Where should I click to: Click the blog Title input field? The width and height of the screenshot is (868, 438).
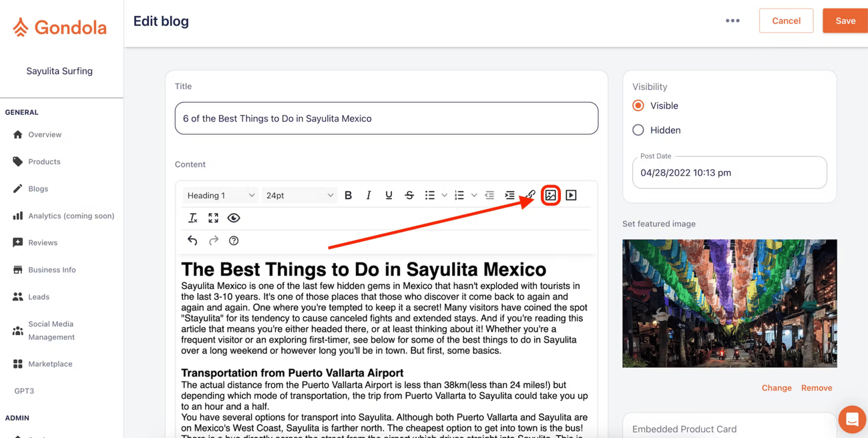[x=386, y=118]
